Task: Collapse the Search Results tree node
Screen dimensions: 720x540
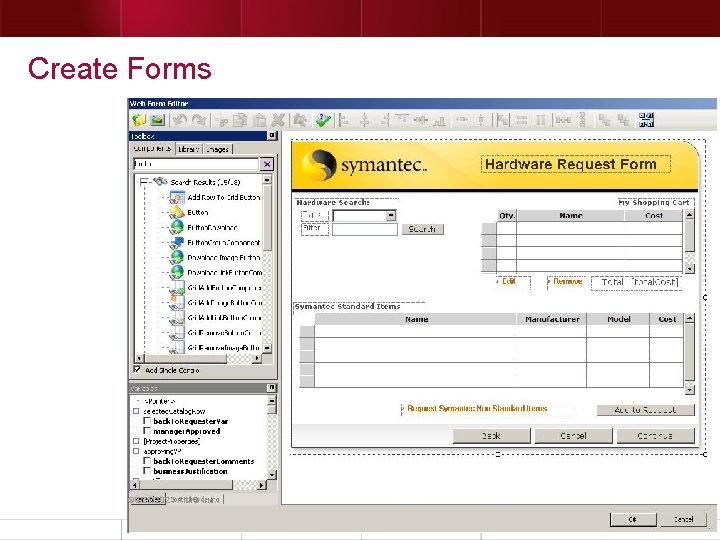Action: tap(143, 182)
